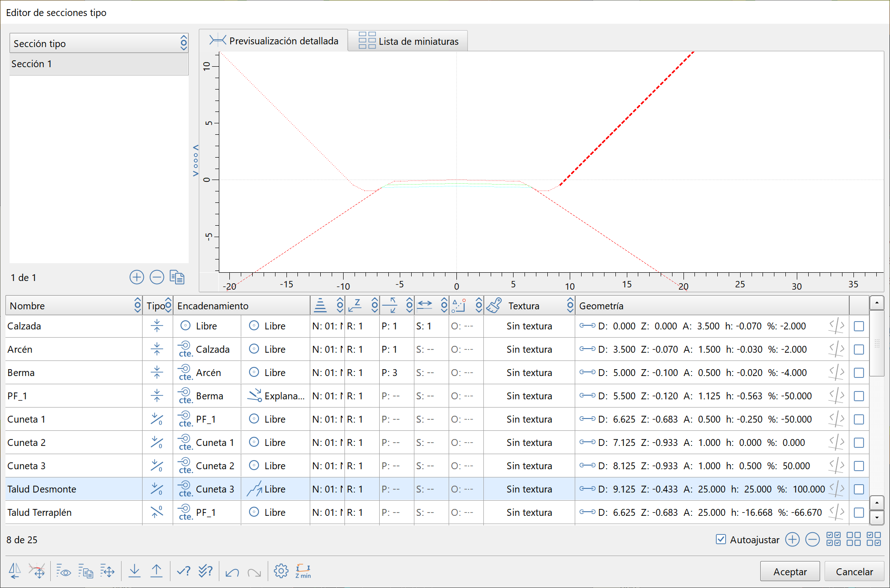Click the Cancelar button
This screenshot has width=890, height=588.
pos(854,572)
